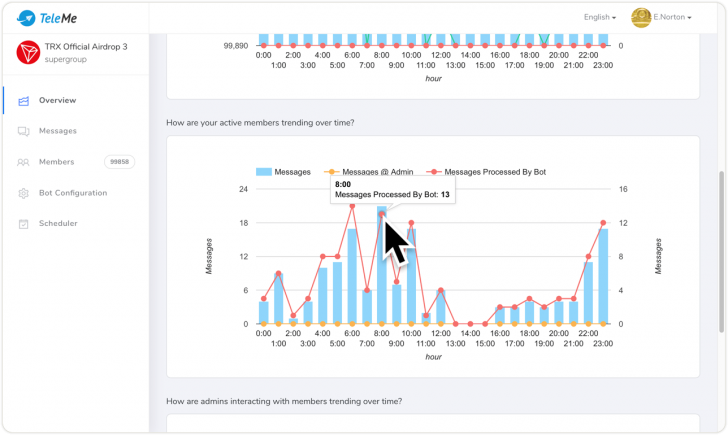Click the TeleMe logo icon
Screen dimensions: 728x435
(26, 17)
